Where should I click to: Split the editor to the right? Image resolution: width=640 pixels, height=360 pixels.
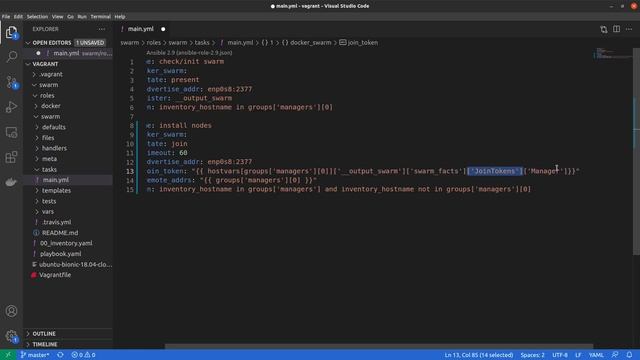click(x=616, y=29)
